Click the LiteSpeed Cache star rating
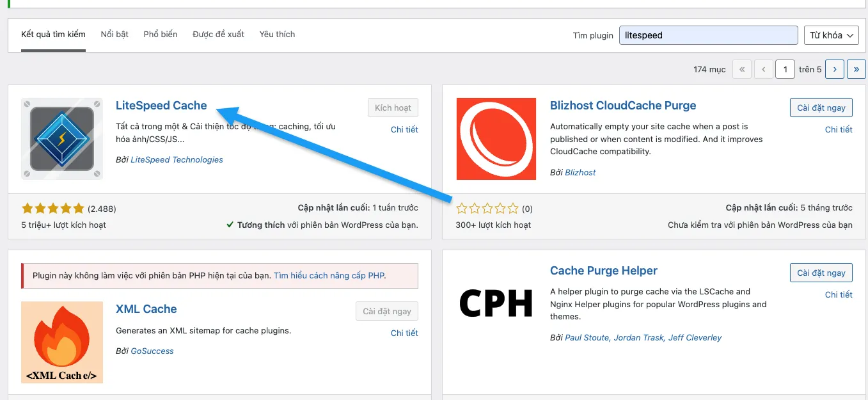Viewport: 868px width, 400px height. click(52, 209)
